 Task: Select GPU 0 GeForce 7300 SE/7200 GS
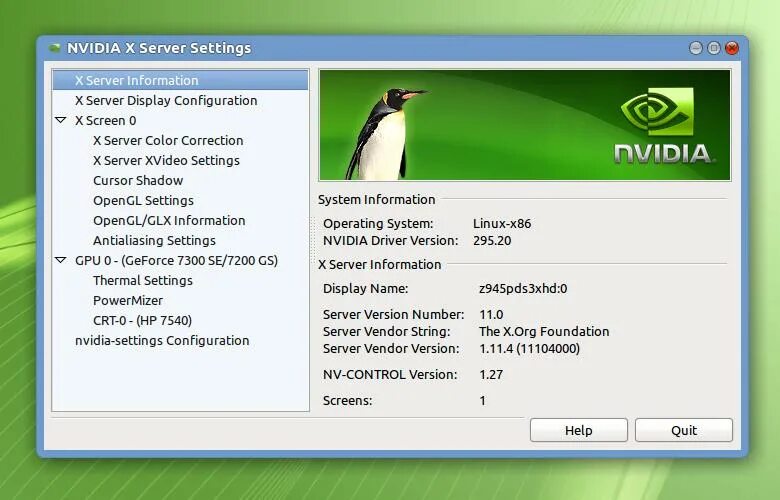click(177, 261)
